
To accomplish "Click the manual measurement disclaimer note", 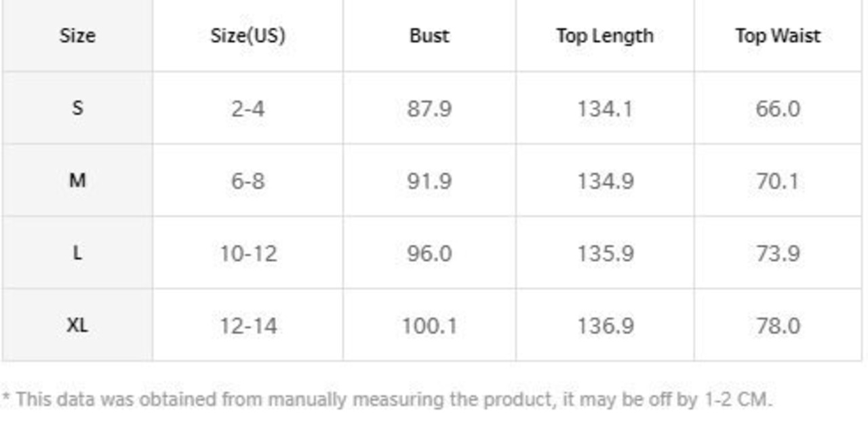I will (387, 399).
